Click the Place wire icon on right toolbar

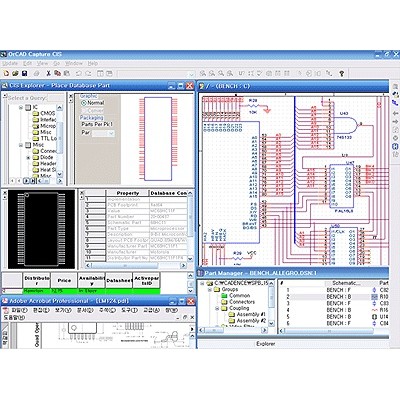pyautogui.click(x=395, y=103)
